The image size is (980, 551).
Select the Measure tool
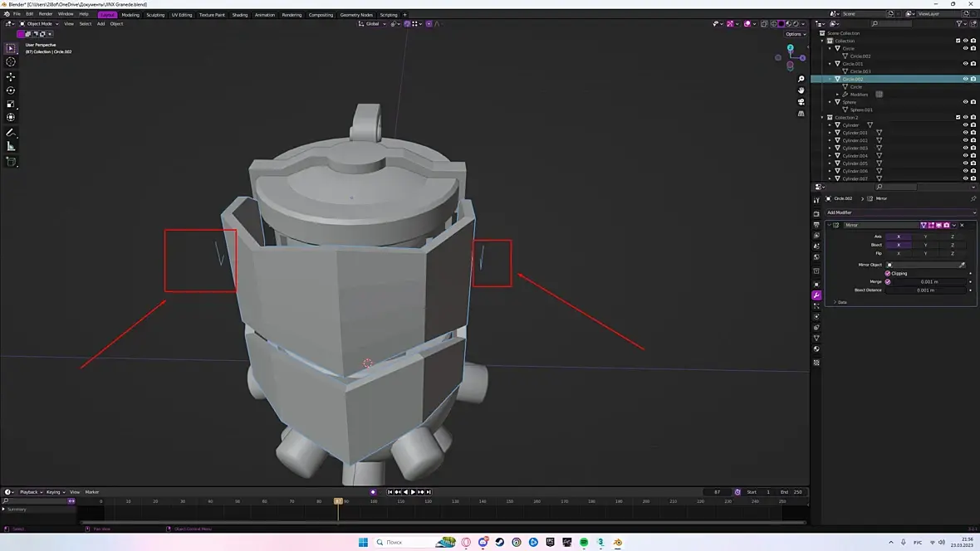[11, 147]
